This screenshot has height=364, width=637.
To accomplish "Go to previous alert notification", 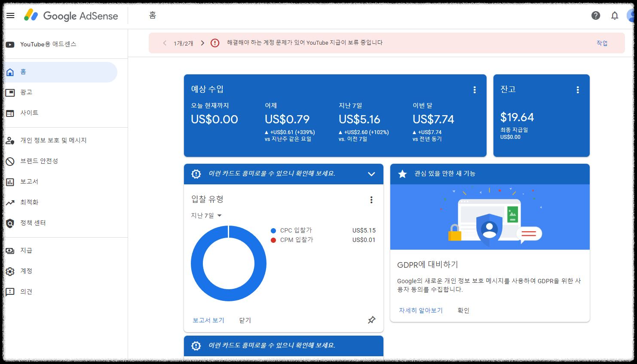I will pyautogui.click(x=164, y=43).
